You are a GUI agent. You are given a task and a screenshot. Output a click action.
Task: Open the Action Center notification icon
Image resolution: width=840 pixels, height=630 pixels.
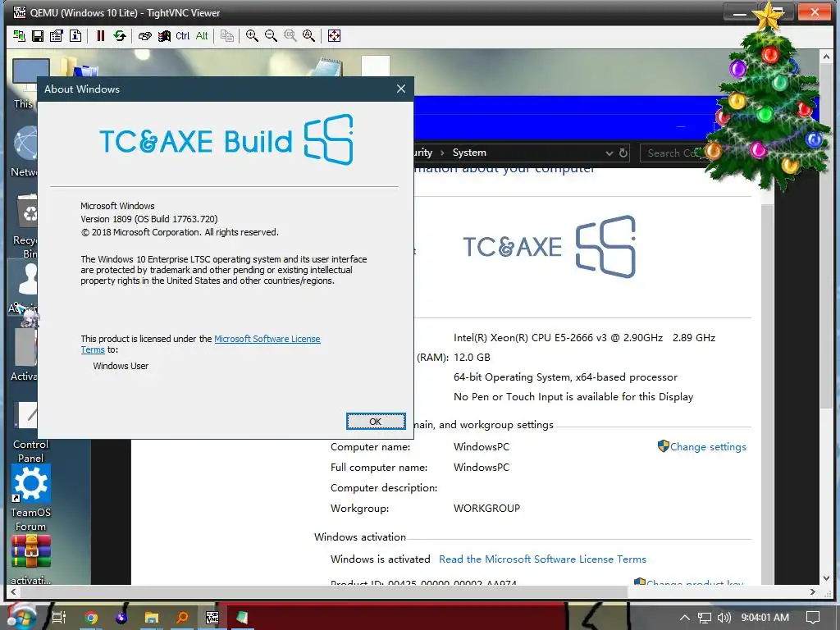[x=813, y=618]
